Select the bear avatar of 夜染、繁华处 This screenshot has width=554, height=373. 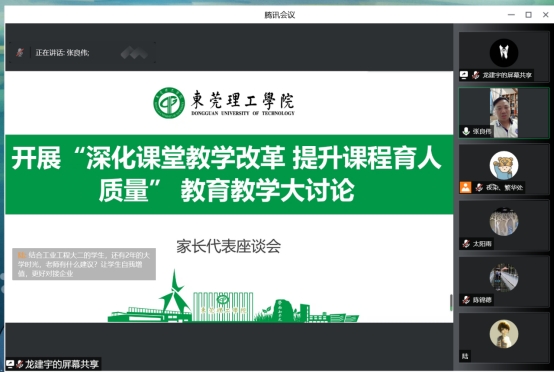[504, 165]
